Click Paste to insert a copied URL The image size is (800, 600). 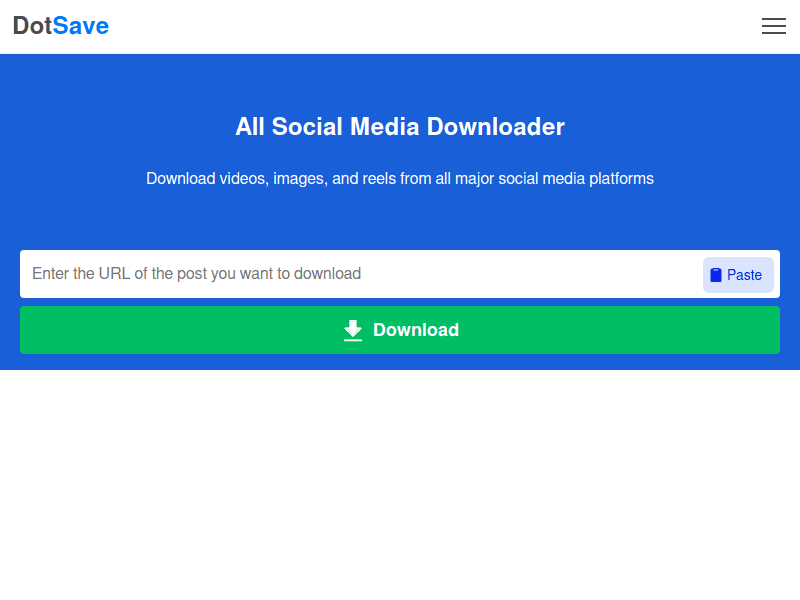[x=738, y=274]
